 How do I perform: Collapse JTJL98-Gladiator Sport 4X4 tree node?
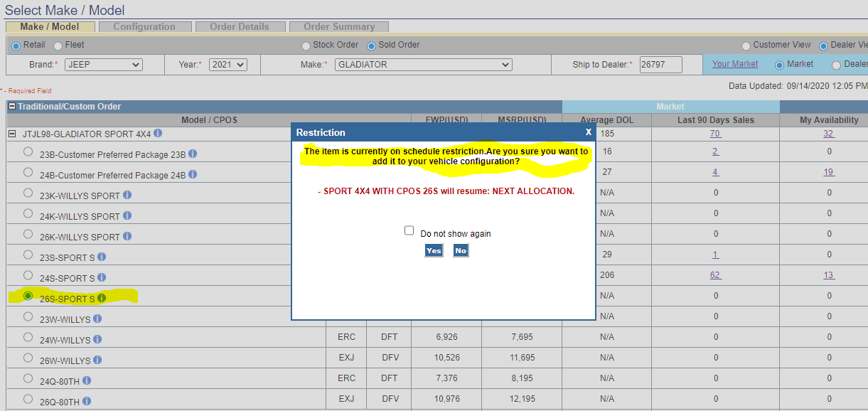tap(12, 134)
